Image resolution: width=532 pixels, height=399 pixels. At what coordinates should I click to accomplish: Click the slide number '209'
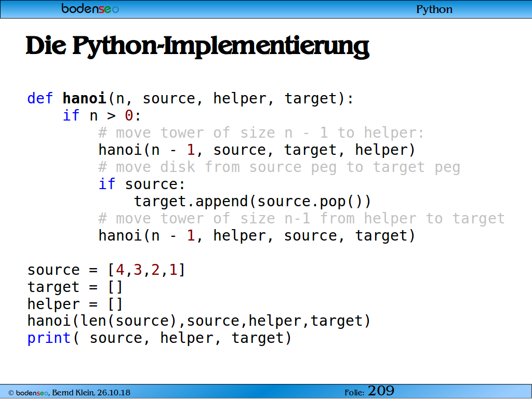tap(381, 391)
